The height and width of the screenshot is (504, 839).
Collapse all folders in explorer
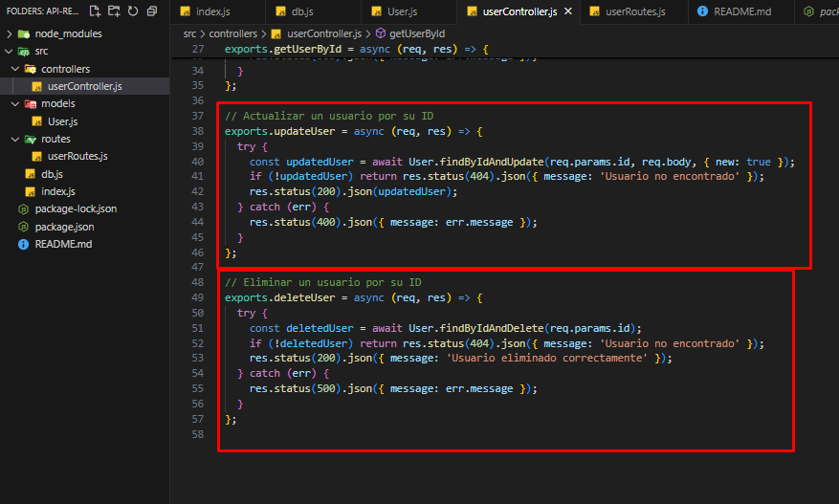tap(152, 11)
